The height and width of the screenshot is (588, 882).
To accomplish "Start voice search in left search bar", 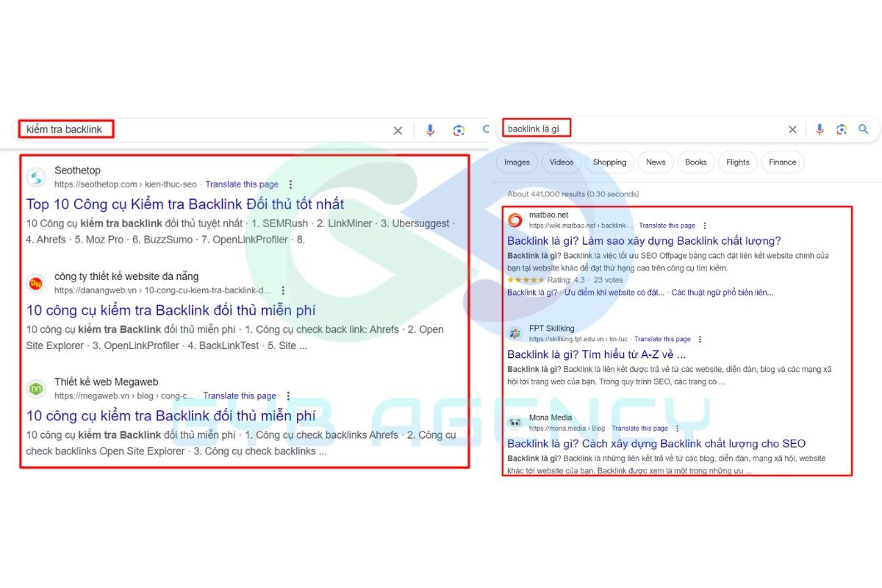I will 430,130.
